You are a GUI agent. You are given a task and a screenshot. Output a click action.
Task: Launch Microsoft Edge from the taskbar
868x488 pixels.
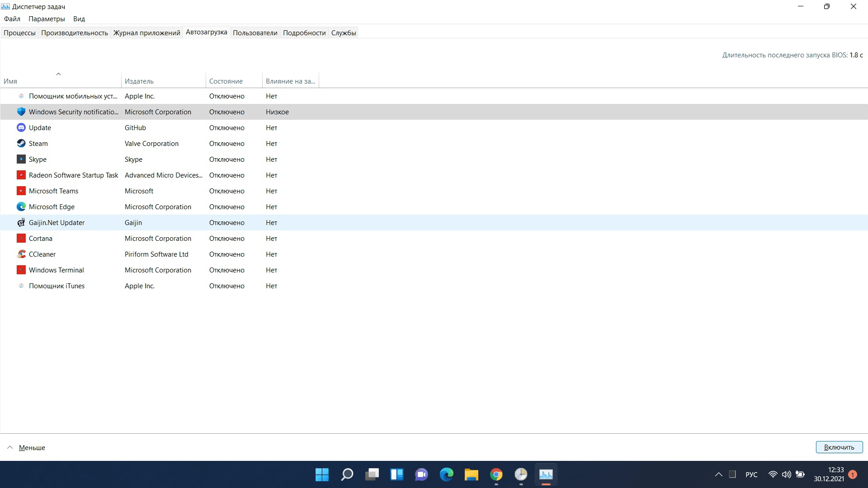[x=446, y=474]
